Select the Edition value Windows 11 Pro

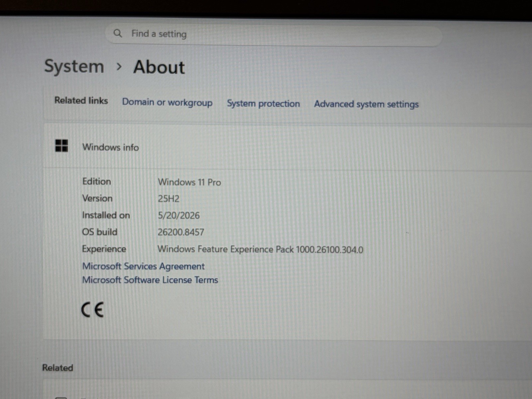pyautogui.click(x=190, y=182)
